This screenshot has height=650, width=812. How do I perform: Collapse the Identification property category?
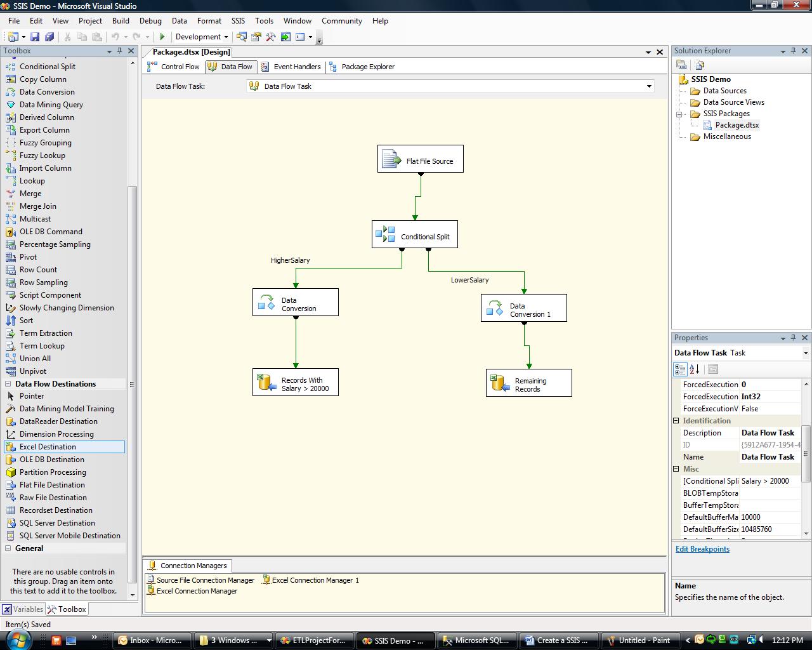click(x=676, y=421)
